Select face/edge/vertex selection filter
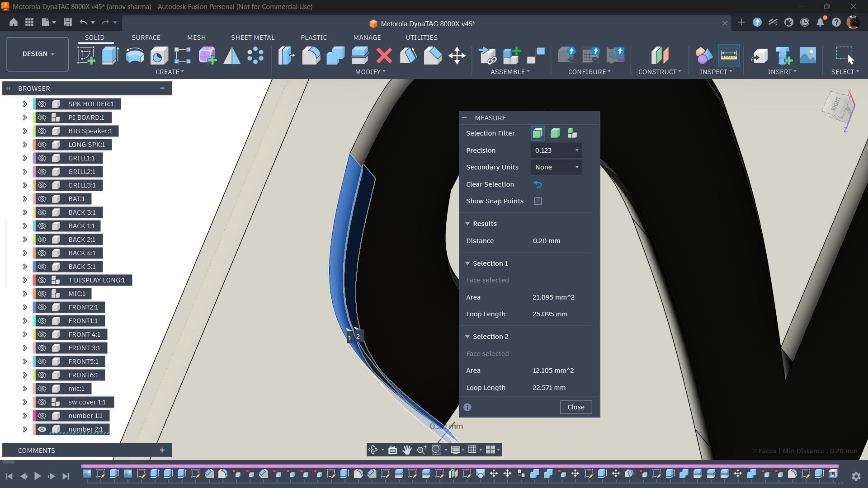The height and width of the screenshot is (488, 868). 538,133
